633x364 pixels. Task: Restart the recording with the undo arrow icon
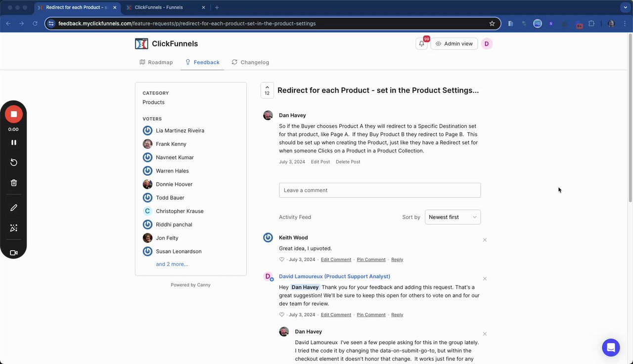click(14, 163)
